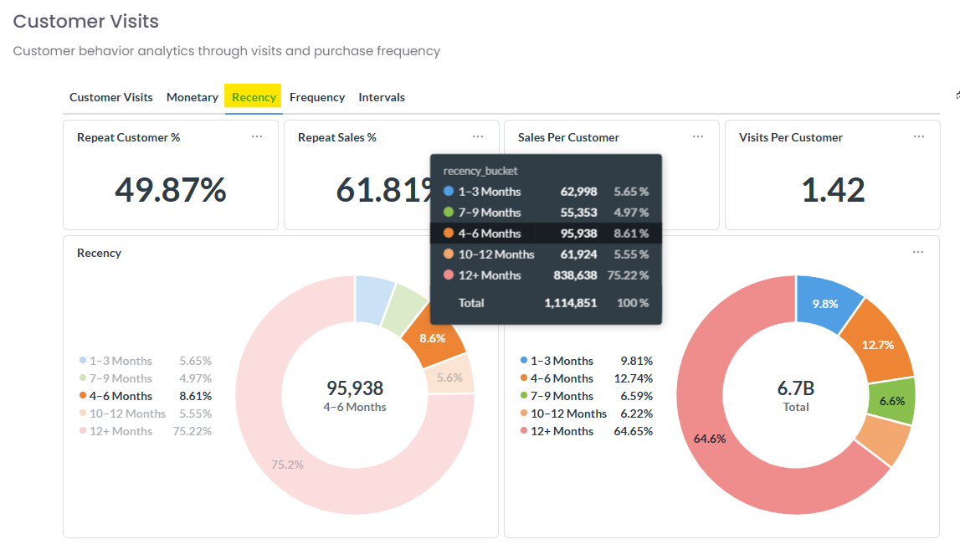
Task: Click the 7-9 Months tooltip row
Action: [547, 213]
